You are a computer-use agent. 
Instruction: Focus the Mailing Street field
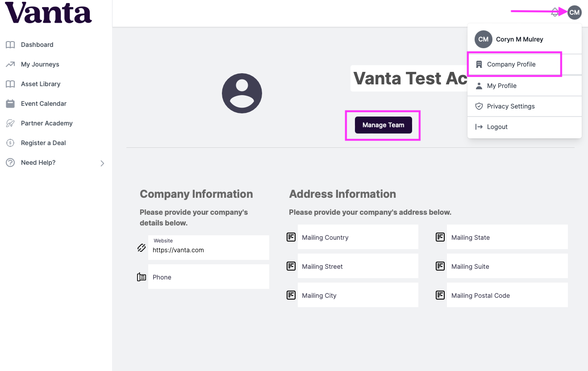pyautogui.click(x=358, y=266)
